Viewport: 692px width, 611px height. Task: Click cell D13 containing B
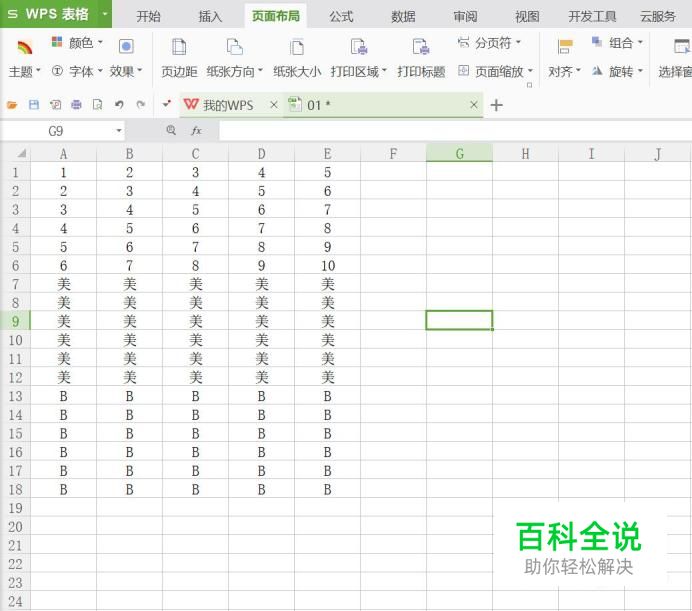[261, 396]
